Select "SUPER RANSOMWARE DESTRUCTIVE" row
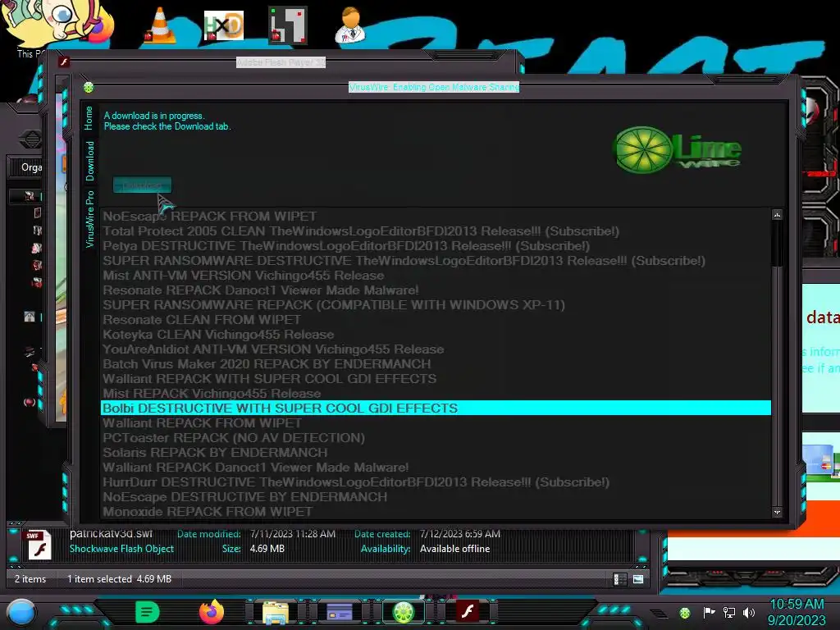840x630 pixels. (436, 261)
